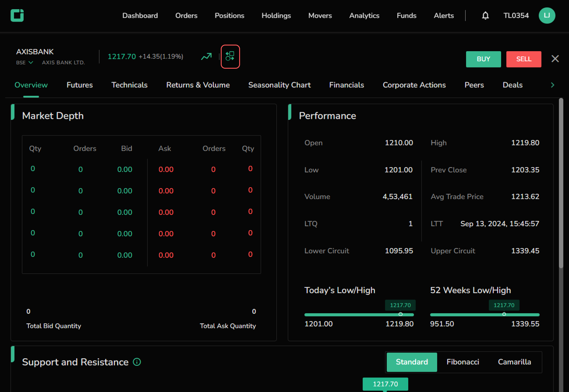Viewport: 569px width, 392px height.
Task: Show more tabs with right chevron
Action: tap(552, 85)
